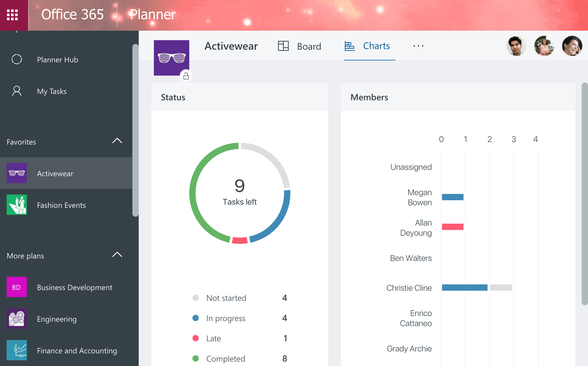This screenshot has width=588, height=366.
Task: Switch to the Board tab
Action: 309,46
